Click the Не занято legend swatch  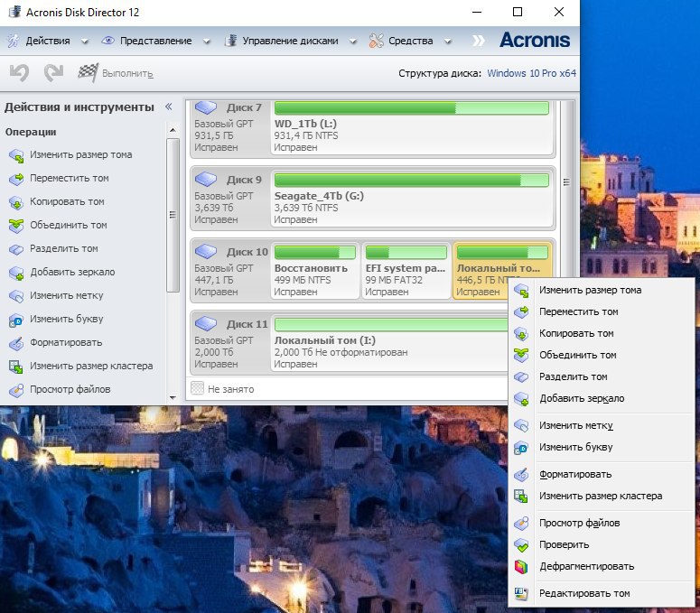pos(197,387)
